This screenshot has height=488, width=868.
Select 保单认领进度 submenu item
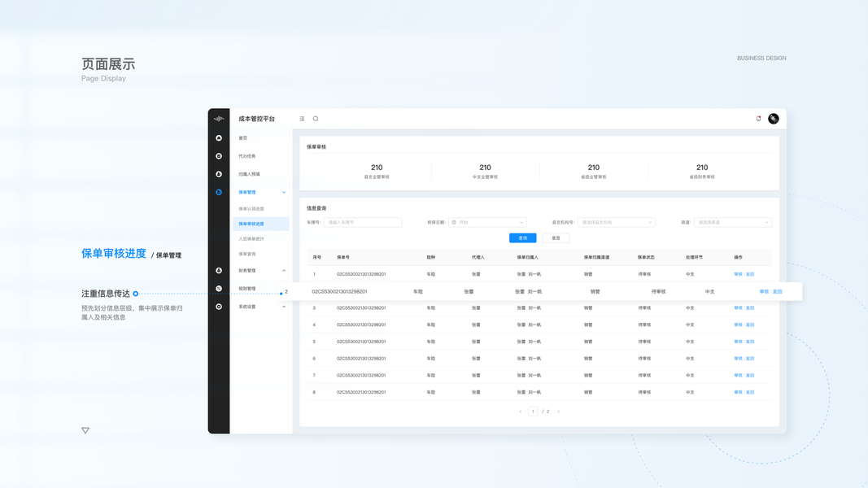click(x=251, y=208)
